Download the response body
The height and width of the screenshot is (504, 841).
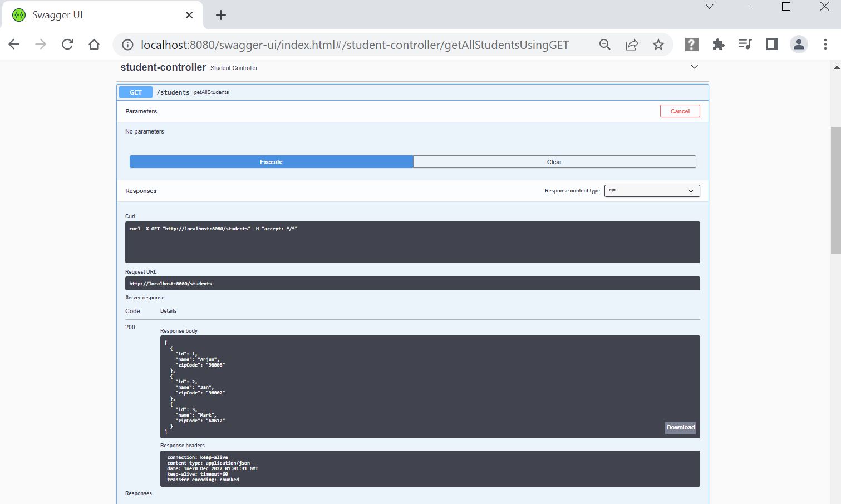(x=680, y=428)
